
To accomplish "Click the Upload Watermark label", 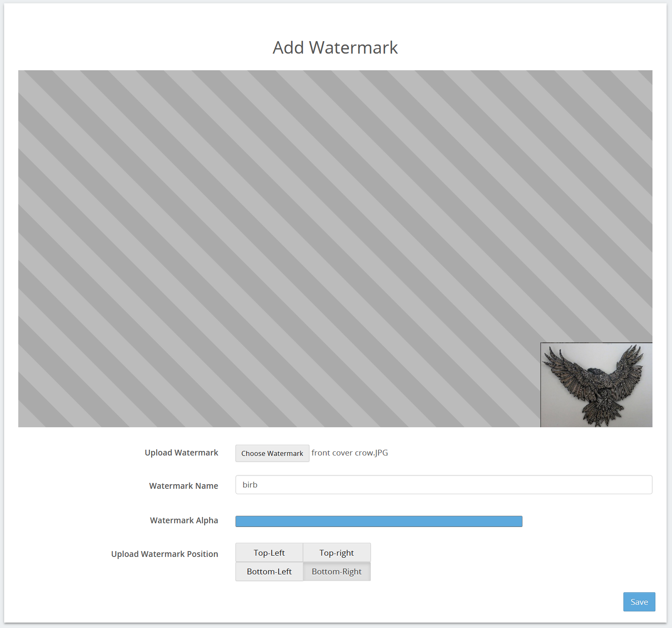I will 181,453.
